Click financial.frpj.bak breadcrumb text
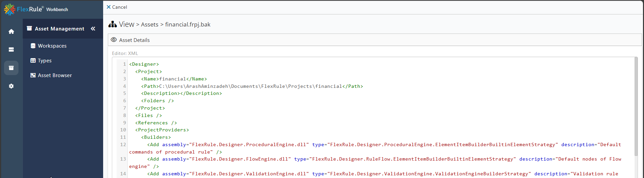This screenshot has width=644, height=178. [188, 24]
